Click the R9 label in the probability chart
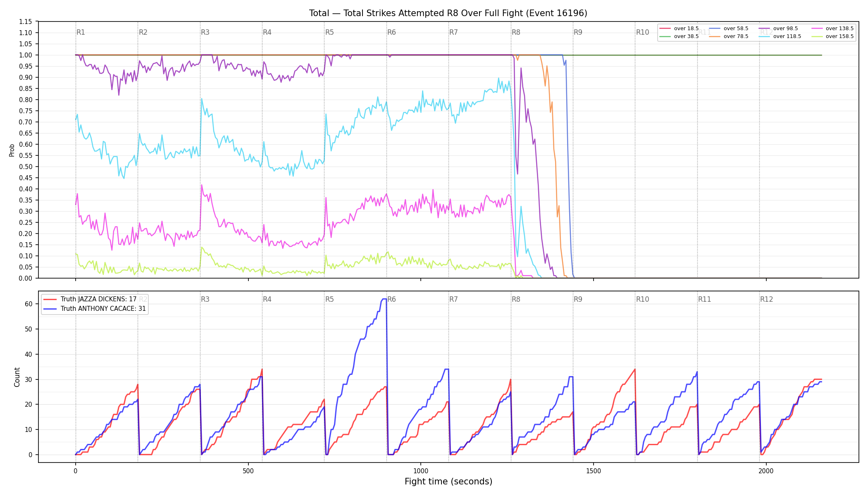 pyautogui.click(x=578, y=32)
